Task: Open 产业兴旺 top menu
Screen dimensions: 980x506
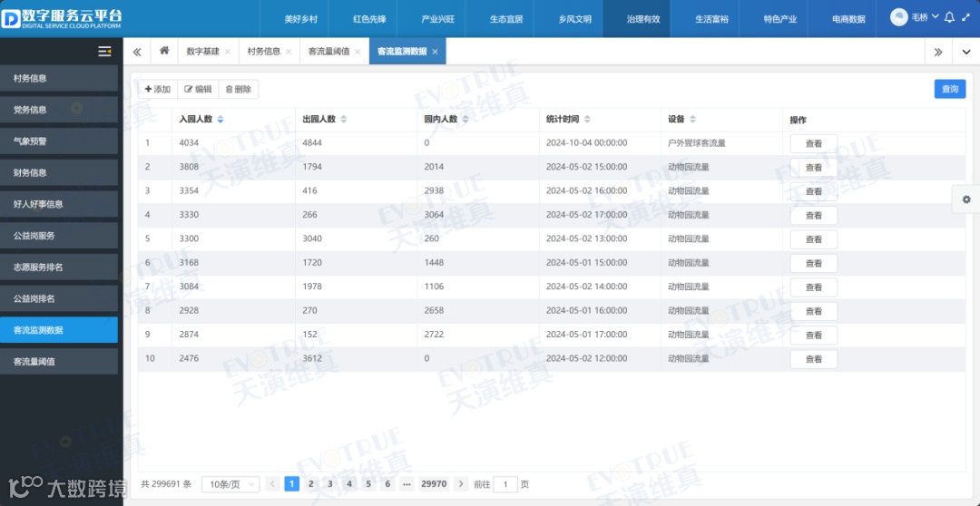Action: [x=437, y=19]
